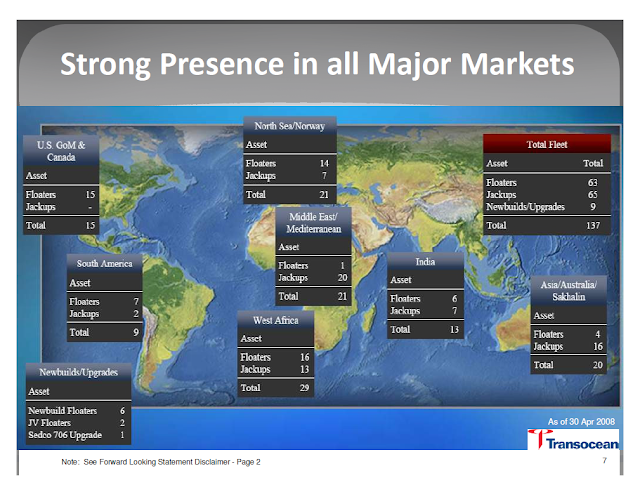The height and width of the screenshot is (490, 640).
Task: Click the 'Asset' label in India table
Action: (401, 280)
